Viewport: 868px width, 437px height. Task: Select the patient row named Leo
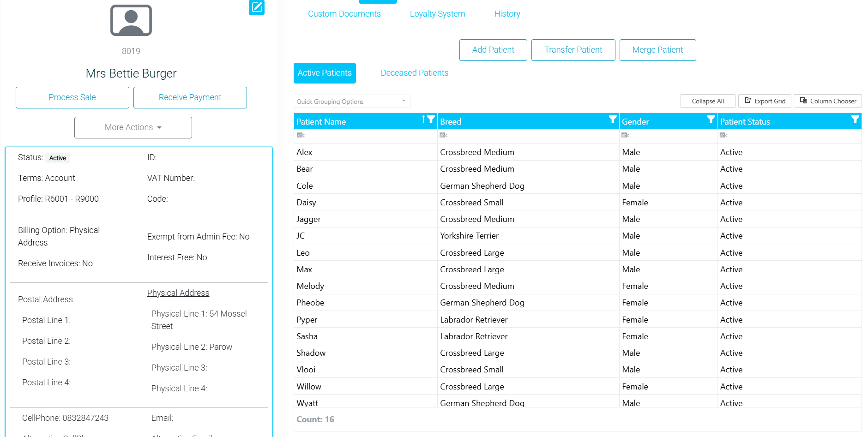coord(578,252)
